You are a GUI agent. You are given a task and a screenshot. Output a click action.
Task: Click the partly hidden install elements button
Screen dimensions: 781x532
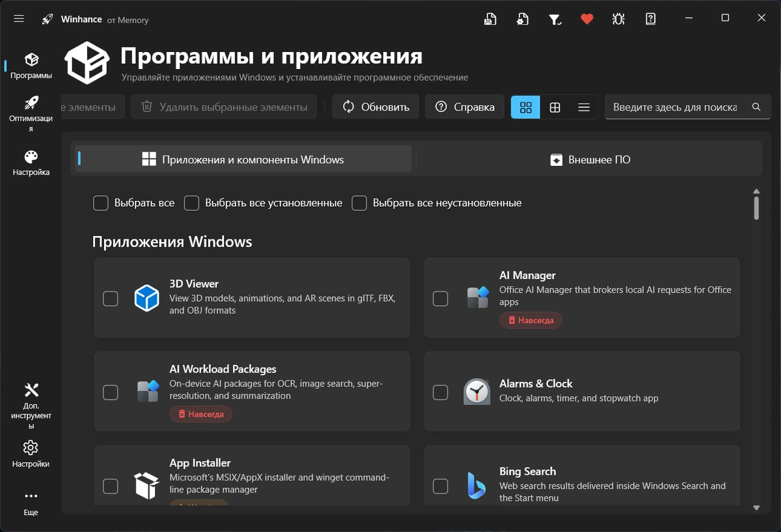click(92, 107)
